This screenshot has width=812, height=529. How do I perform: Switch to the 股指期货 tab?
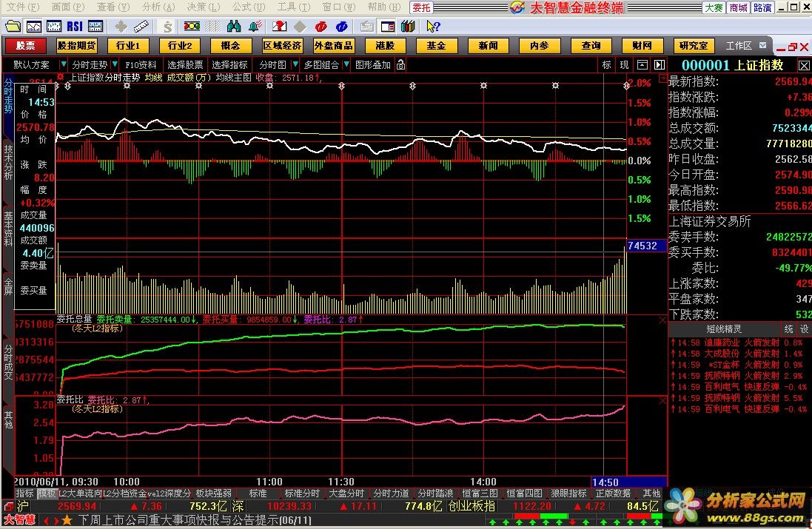click(x=77, y=46)
